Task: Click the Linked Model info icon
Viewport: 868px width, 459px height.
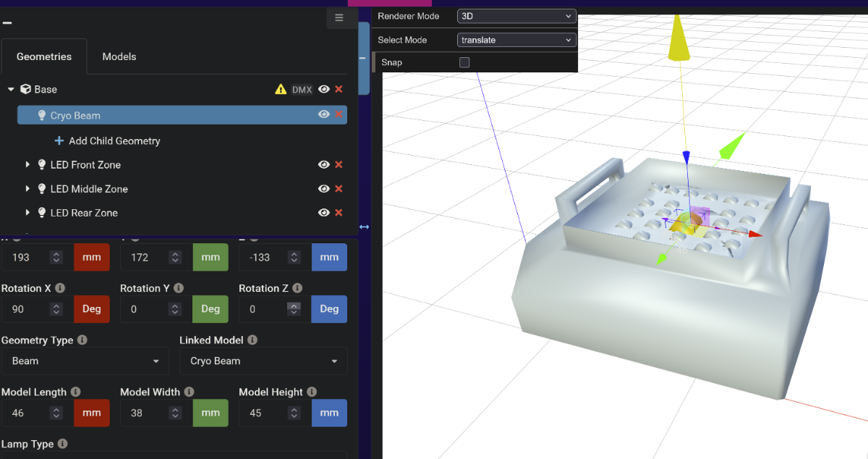Action: coord(252,340)
